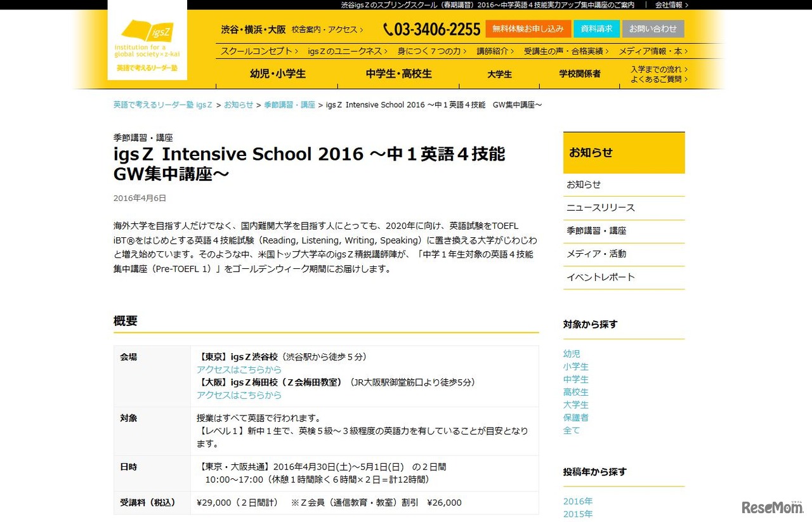This screenshot has width=812, height=522.
Task: Select the 幼児・小学生 tab
Action: tap(278, 74)
